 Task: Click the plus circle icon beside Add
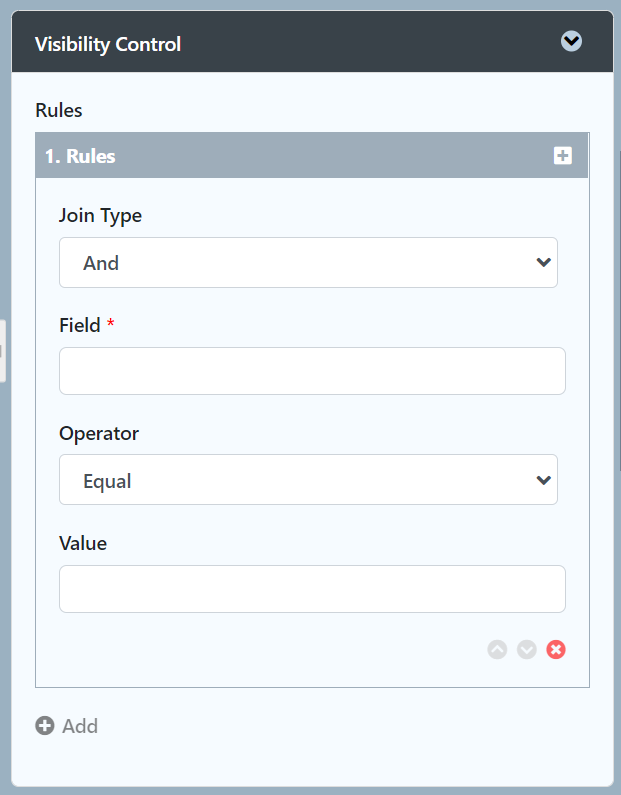tap(45, 726)
